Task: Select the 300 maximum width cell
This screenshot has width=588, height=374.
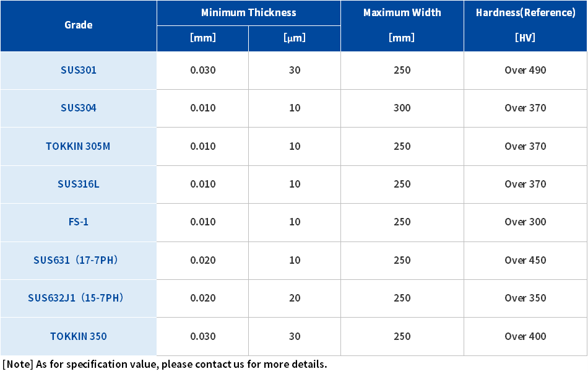Action: coord(402,108)
